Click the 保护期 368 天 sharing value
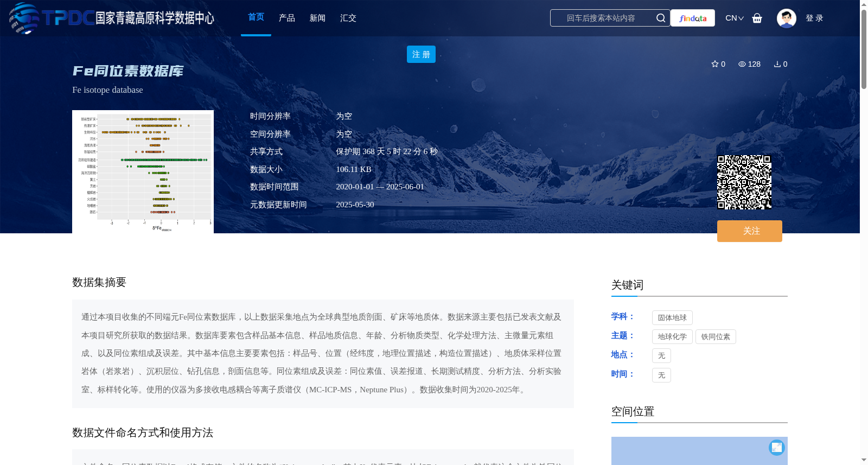This screenshot has width=868, height=465. [x=387, y=151]
